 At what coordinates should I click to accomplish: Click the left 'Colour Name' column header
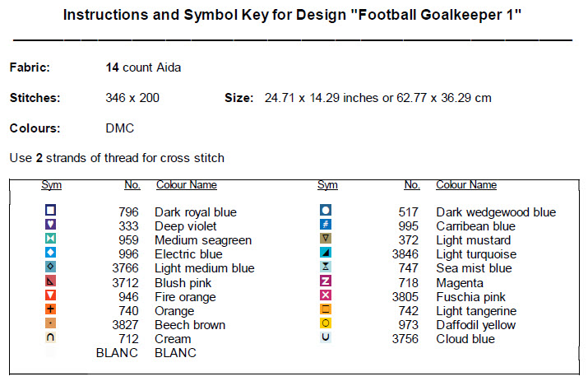point(187,185)
